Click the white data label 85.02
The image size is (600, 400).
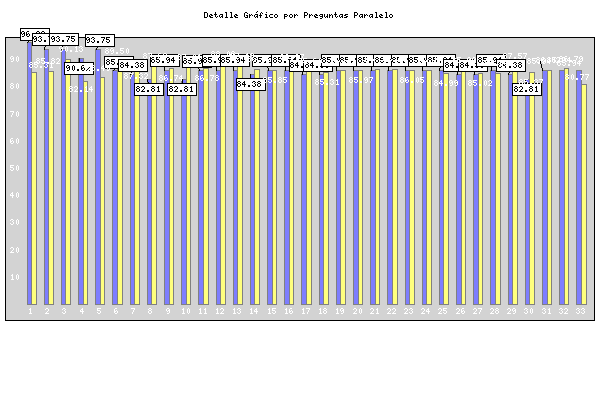tap(480, 83)
